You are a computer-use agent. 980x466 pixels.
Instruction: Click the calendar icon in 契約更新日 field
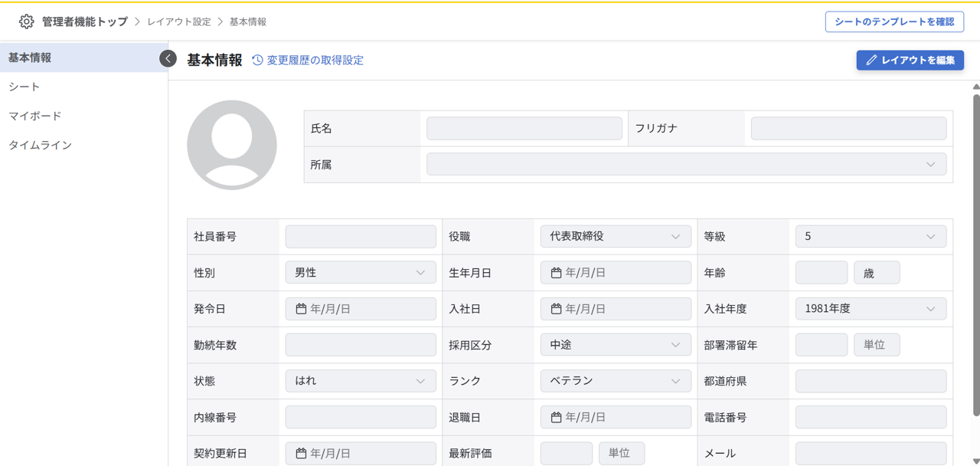coord(301,454)
